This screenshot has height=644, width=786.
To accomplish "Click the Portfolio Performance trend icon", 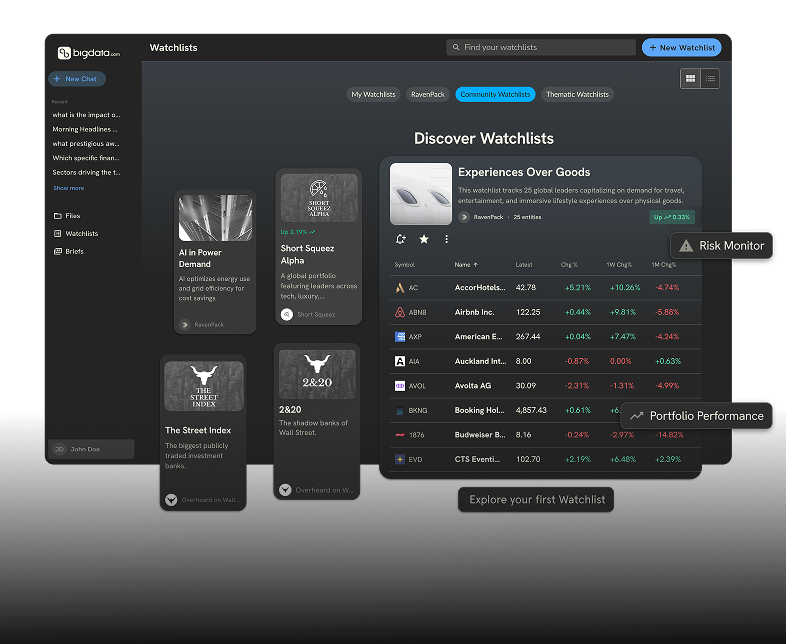I will click(x=637, y=416).
